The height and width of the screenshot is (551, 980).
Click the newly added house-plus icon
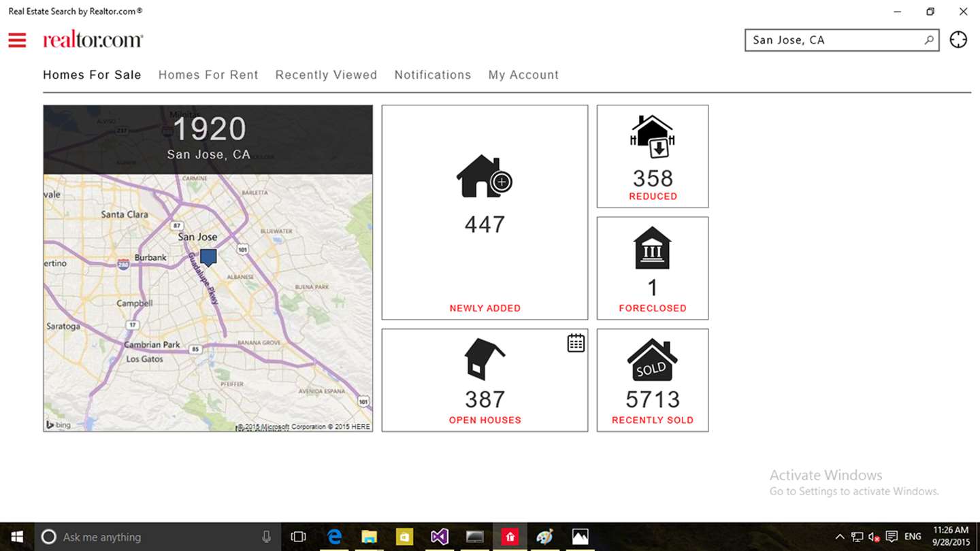(x=484, y=176)
